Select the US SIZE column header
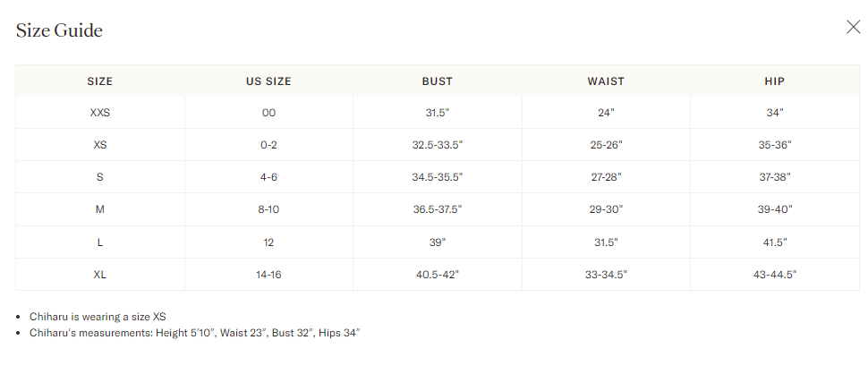Image resolution: width=868 pixels, height=374 pixels. pyautogui.click(x=268, y=81)
